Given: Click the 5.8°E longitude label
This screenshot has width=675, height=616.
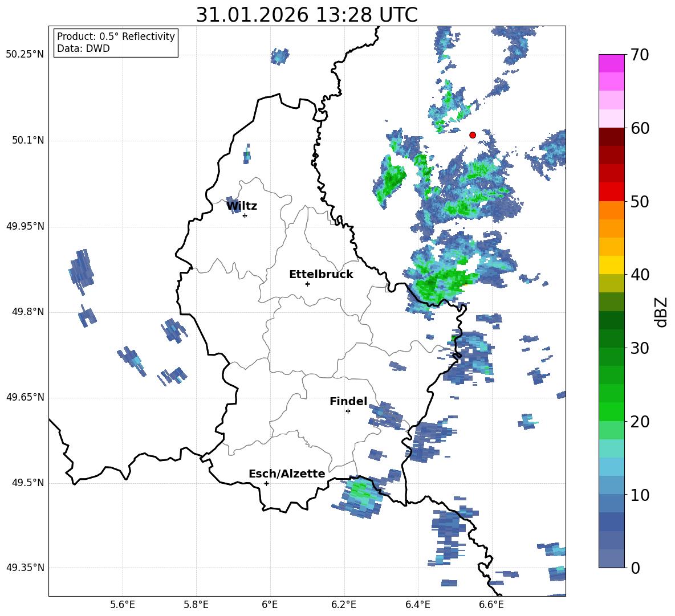Looking at the screenshot, I should click(196, 605).
